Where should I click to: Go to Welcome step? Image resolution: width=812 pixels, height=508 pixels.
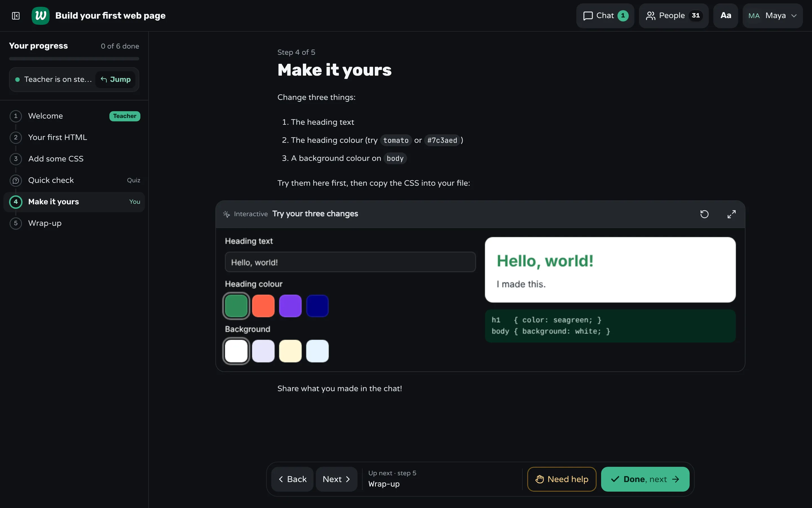[x=74, y=116]
